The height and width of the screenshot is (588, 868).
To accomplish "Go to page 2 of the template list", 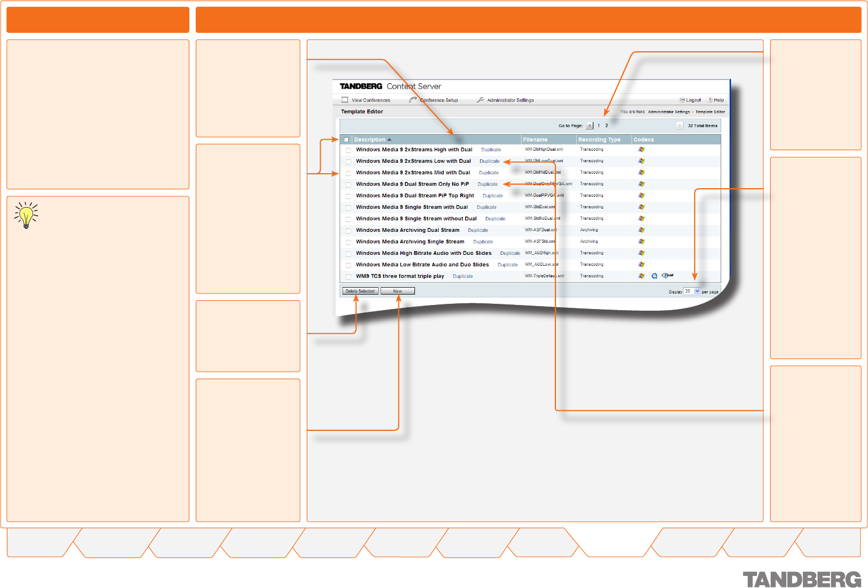I will point(606,125).
